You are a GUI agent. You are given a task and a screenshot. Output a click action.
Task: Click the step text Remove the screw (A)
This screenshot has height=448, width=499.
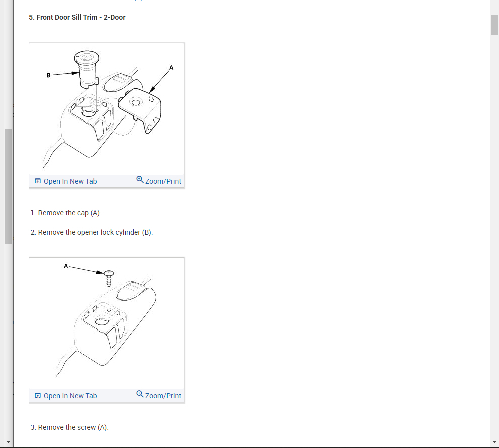(70, 427)
